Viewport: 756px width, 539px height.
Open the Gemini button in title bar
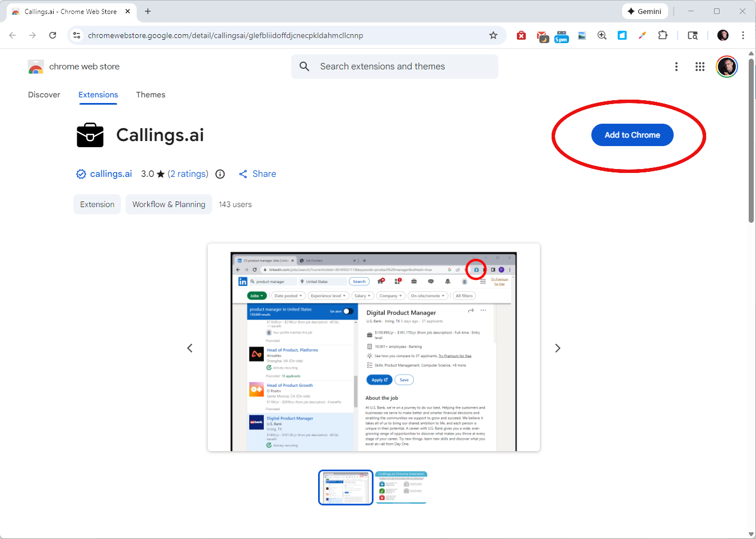click(645, 11)
